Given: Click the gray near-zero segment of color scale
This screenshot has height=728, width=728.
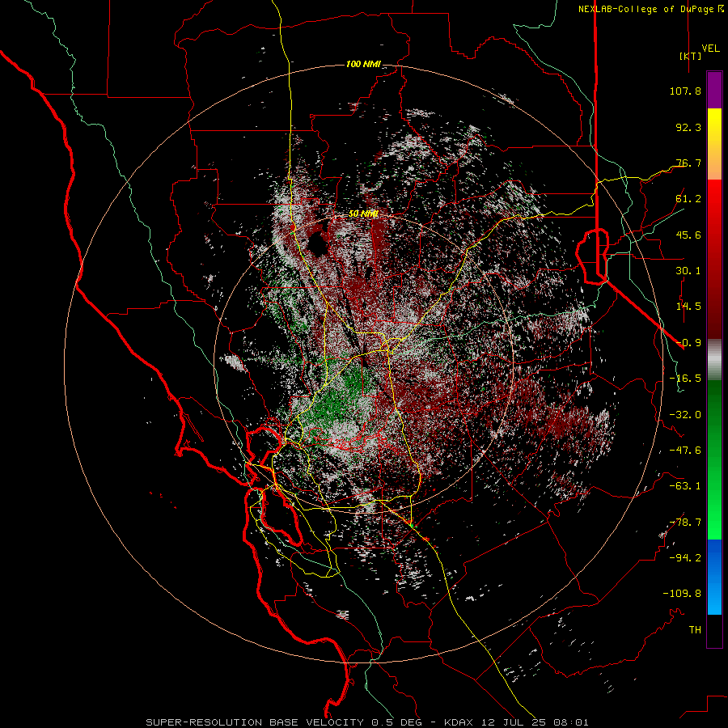Looking at the screenshot, I should point(714,359).
